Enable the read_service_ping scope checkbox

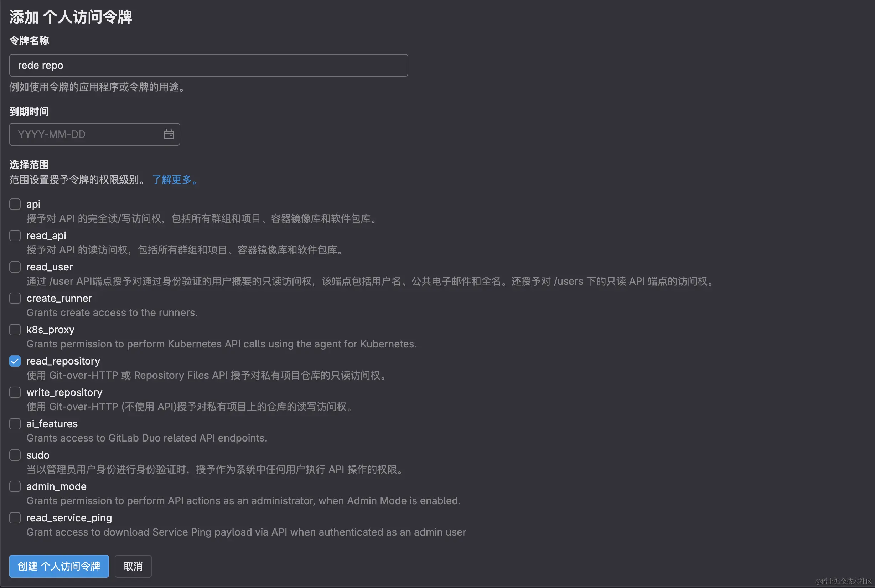15,517
